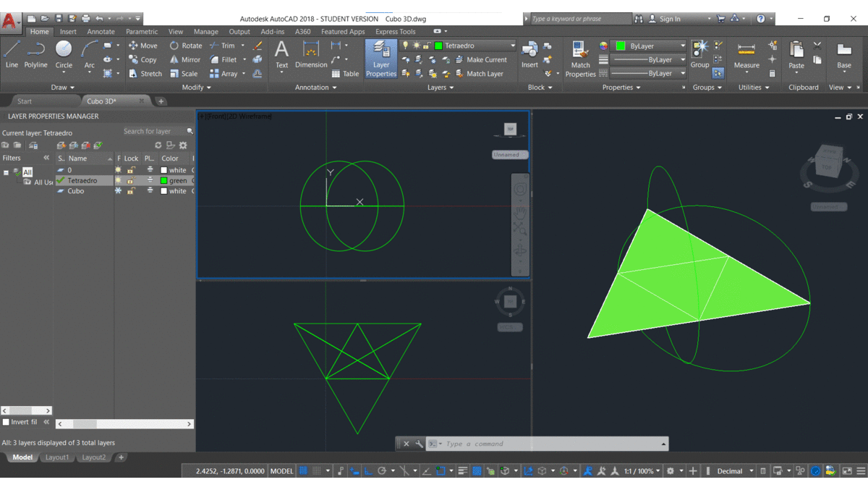The height and width of the screenshot is (490, 868).
Task: Expand the Annotation panel
Action: [x=316, y=88]
